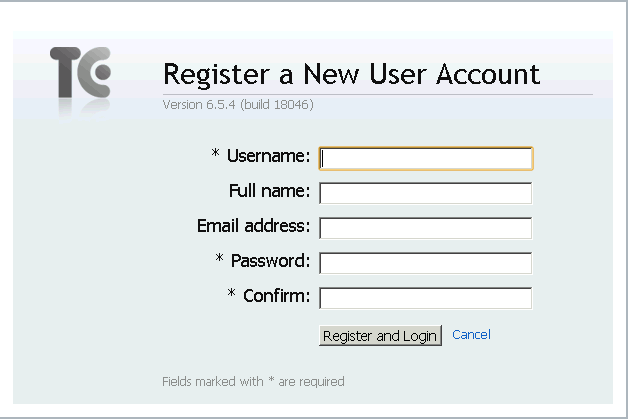Click the Full name label
The width and height of the screenshot is (628, 419).
269,191
